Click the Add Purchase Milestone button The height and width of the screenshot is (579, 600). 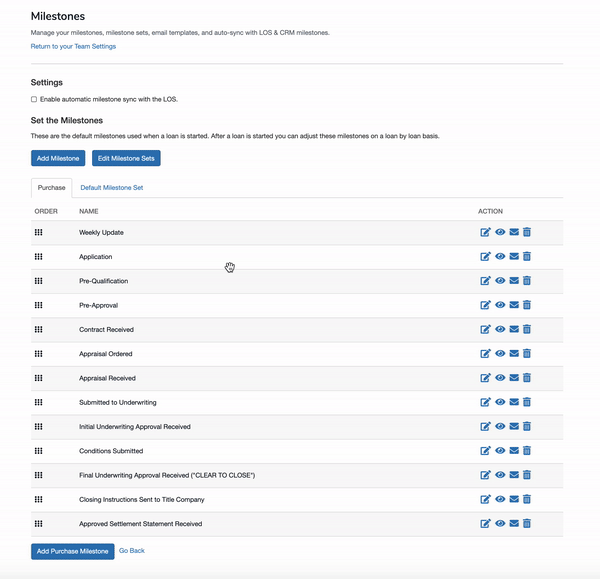[x=73, y=551]
